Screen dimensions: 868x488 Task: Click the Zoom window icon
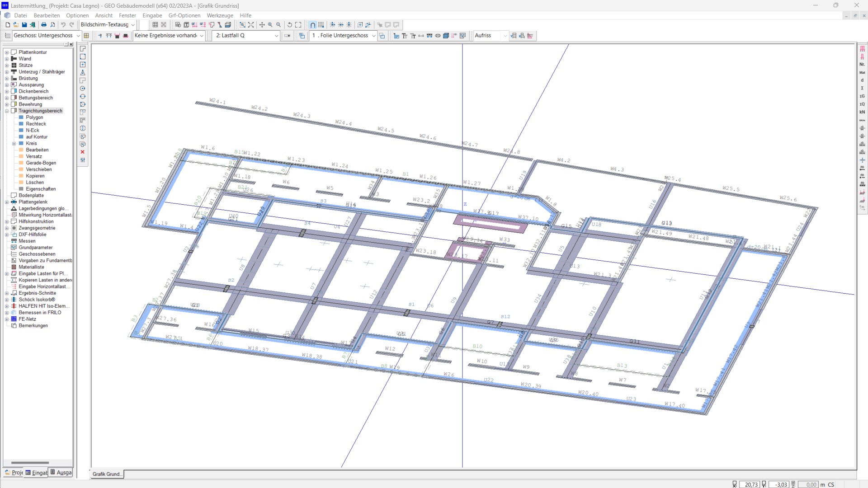[242, 25]
